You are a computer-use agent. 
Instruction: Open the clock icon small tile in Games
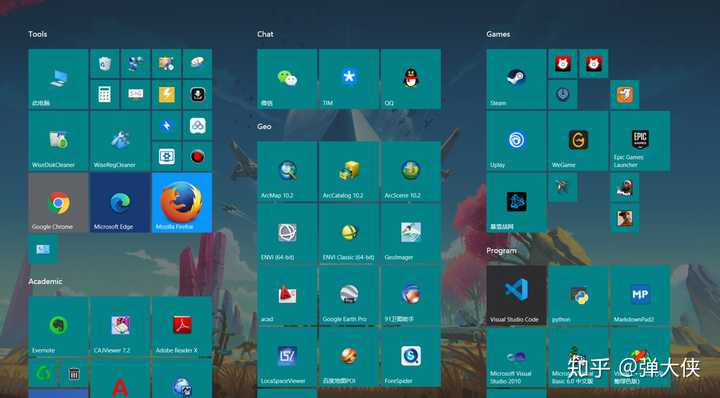pyautogui.click(x=562, y=95)
